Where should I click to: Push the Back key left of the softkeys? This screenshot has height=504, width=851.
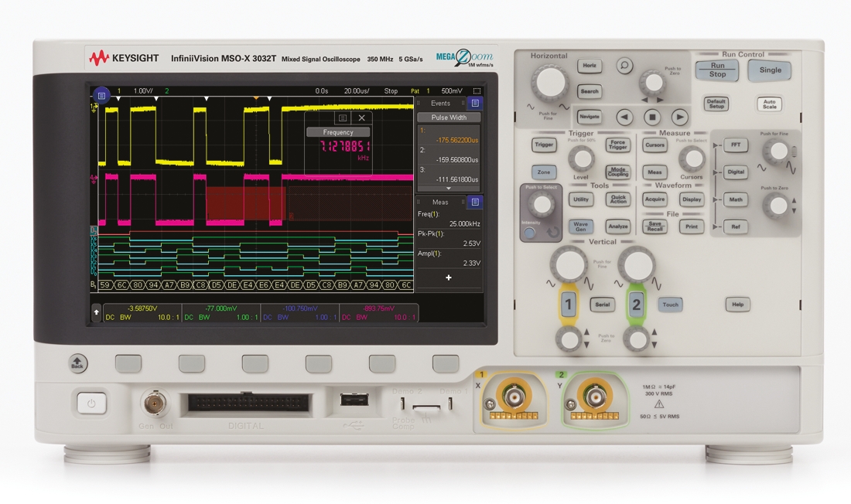(77, 363)
